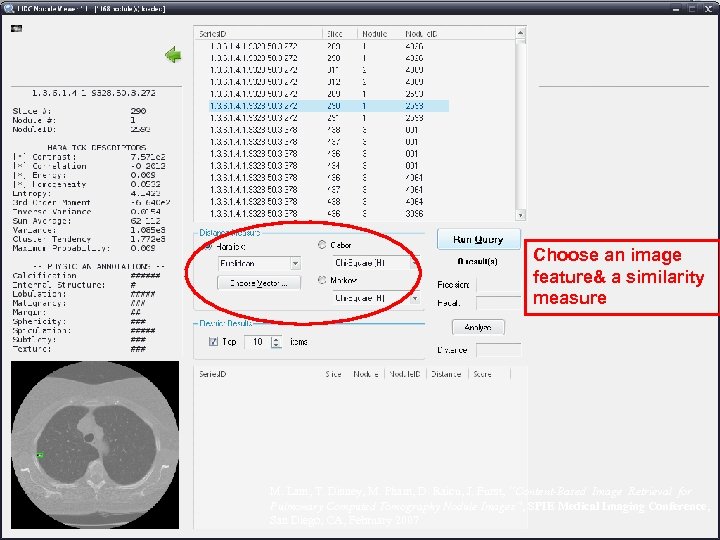Viewport: 720px width, 540px height.
Task: Open the Euclidean distance dropdown under Haralick
Action: [296, 264]
